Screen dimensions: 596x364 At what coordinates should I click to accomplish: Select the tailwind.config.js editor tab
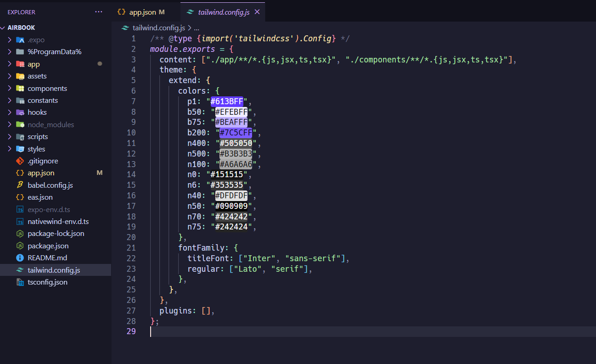(223, 12)
